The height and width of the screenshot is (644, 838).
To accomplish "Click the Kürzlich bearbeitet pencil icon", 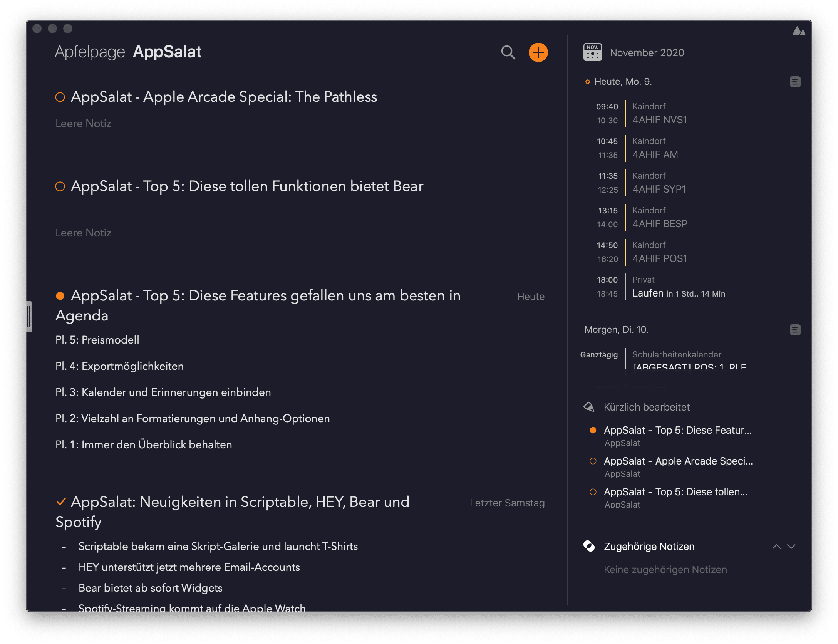I will click(589, 407).
